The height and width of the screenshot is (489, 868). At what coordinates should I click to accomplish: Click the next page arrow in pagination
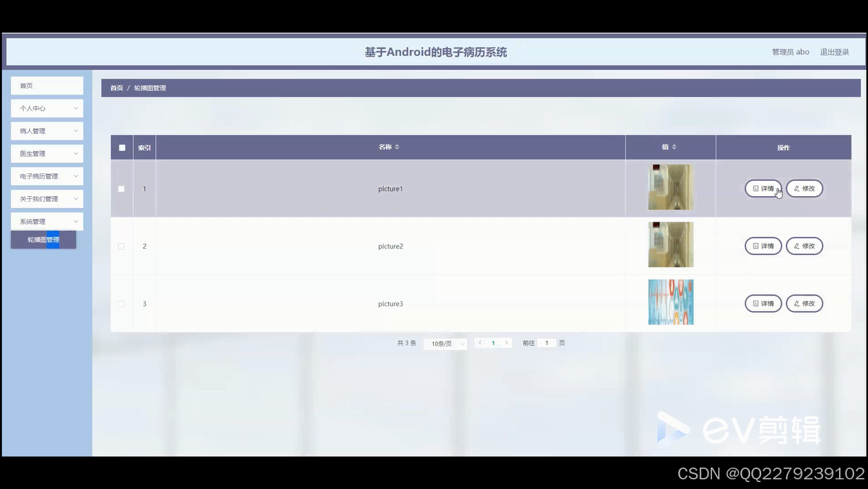(506, 343)
